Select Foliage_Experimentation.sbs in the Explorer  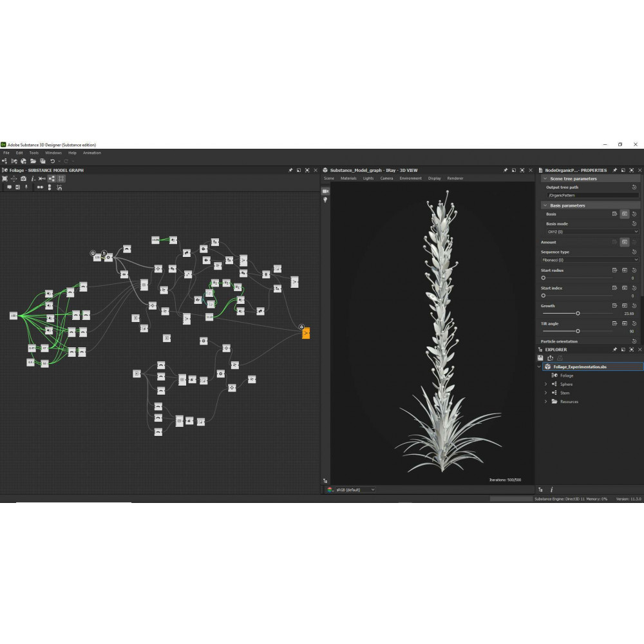point(580,366)
